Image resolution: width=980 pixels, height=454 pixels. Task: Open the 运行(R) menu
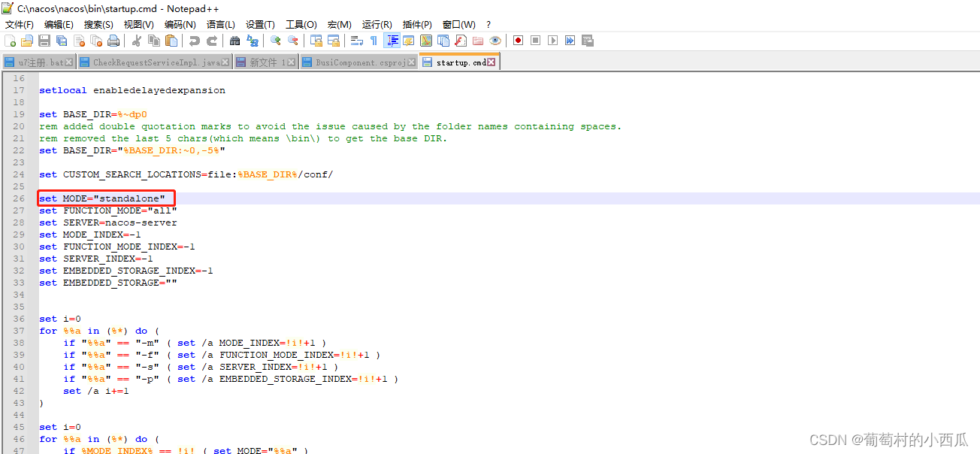[x=377, y=25]
